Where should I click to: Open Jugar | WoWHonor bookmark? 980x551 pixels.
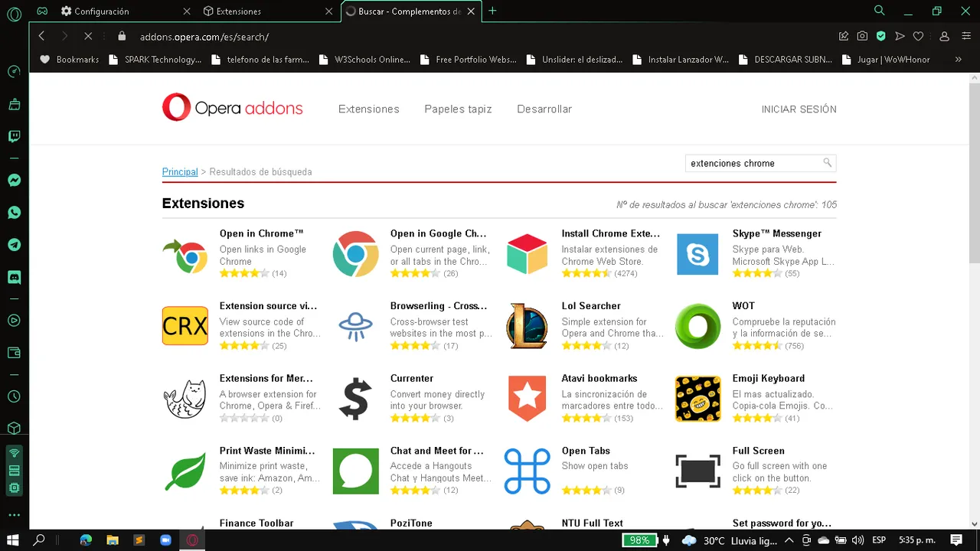886,59
